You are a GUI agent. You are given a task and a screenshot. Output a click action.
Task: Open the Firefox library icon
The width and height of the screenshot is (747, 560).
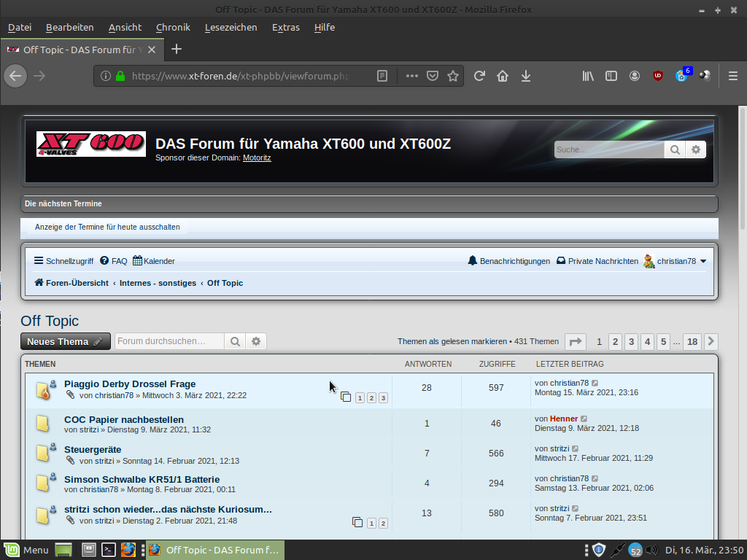click(x=588, y=76)
